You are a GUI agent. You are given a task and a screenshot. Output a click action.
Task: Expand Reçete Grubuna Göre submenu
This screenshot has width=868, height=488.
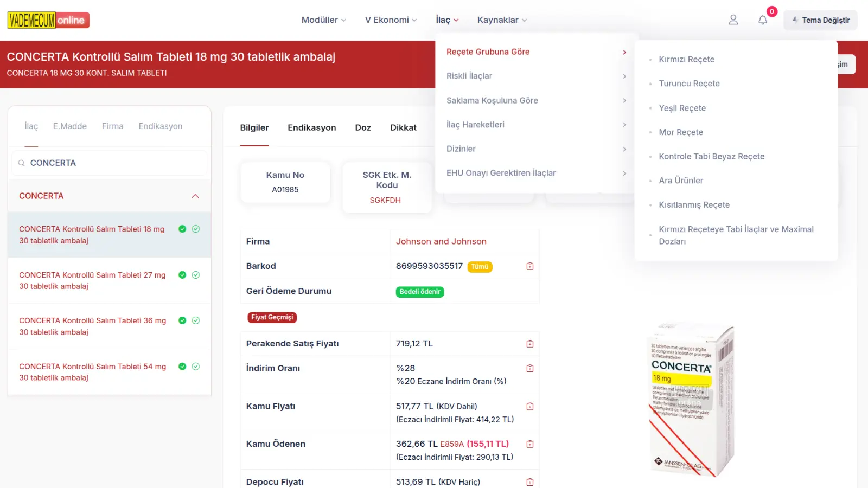[x=536, y=52]
